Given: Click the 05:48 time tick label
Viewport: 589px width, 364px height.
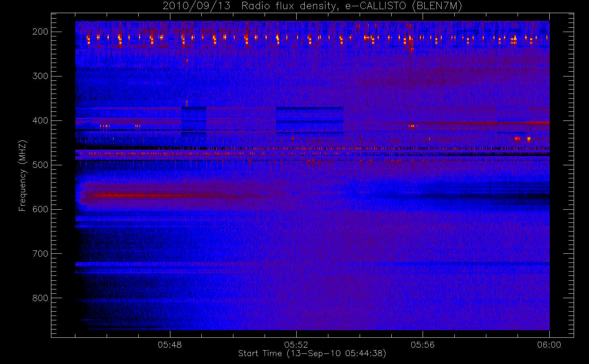Looking at the screenshot, I should tap(170, 345).
